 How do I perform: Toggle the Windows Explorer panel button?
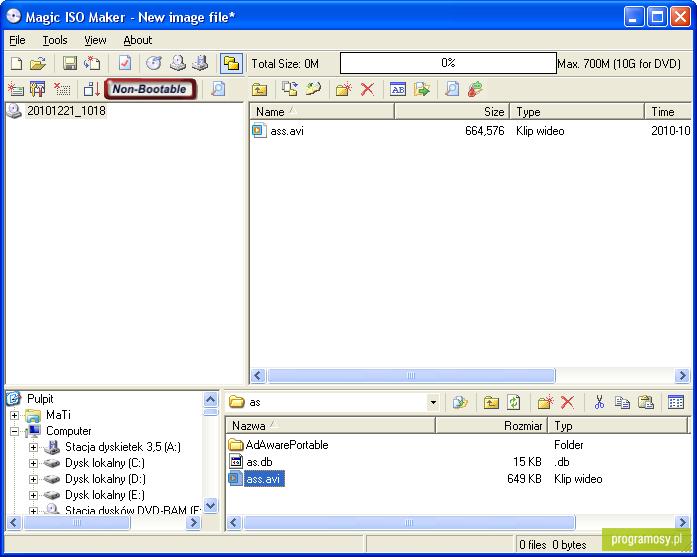point(231,64)
